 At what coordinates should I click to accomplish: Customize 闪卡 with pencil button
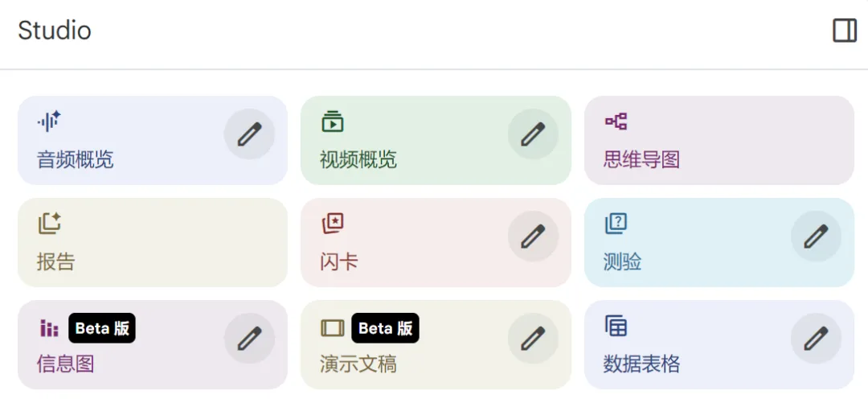point(533,236)
